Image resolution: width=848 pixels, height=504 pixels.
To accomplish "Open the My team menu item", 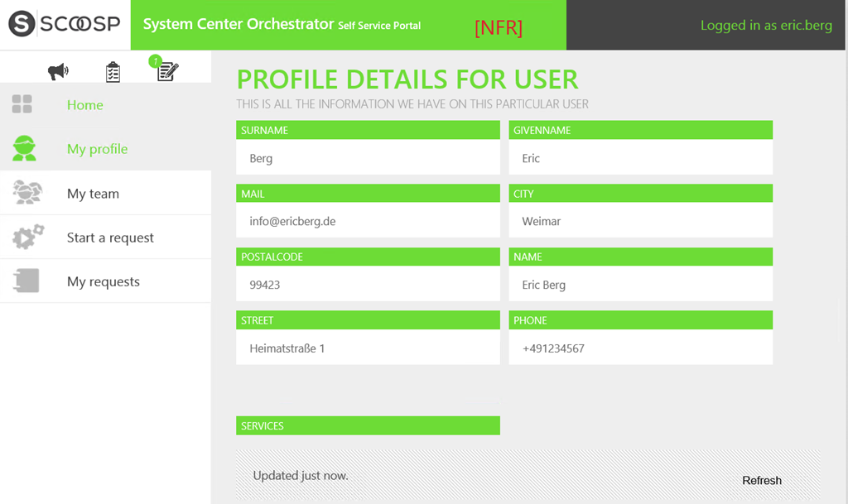I will pyautogui.click(x=93, y=194).
